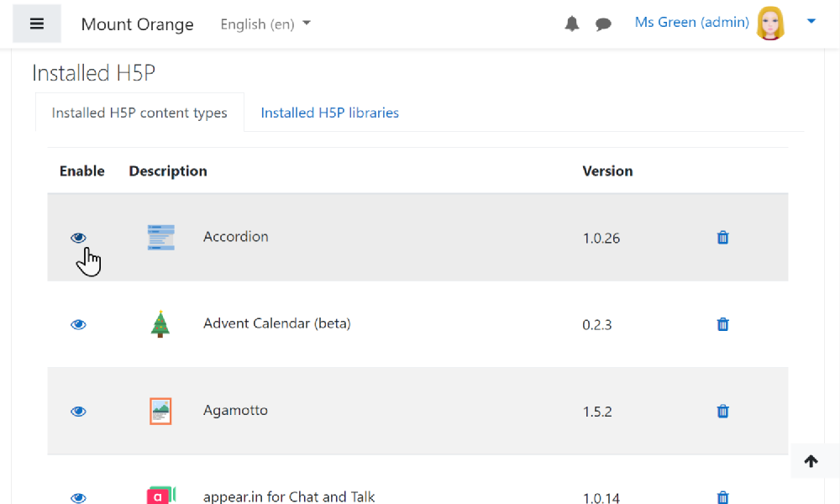Click Ms Green's avatar picture

(770, 23)
